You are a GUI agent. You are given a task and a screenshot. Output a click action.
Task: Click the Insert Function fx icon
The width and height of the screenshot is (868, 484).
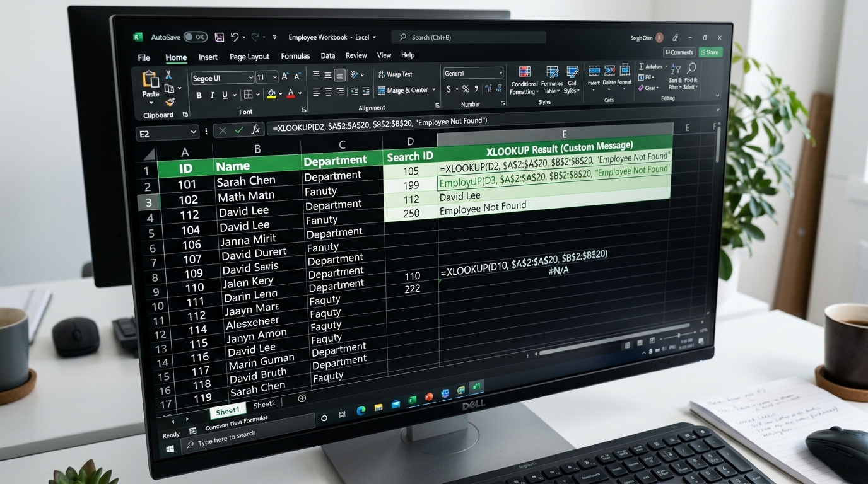(x=255, y=129)
